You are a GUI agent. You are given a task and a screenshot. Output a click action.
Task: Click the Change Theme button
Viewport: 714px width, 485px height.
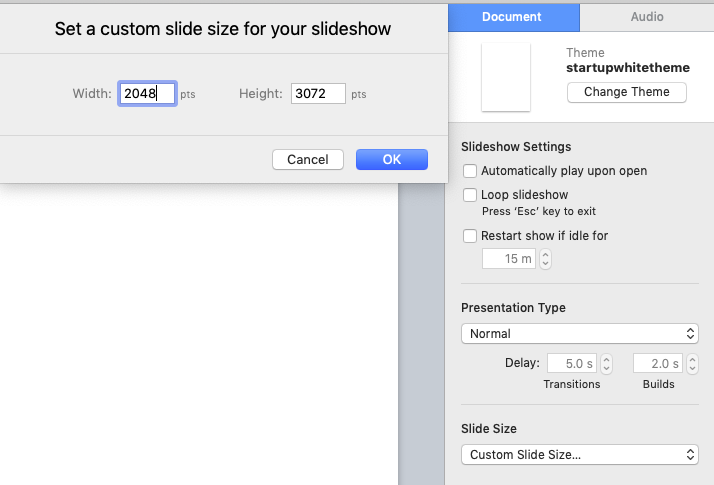pos(626,92)
